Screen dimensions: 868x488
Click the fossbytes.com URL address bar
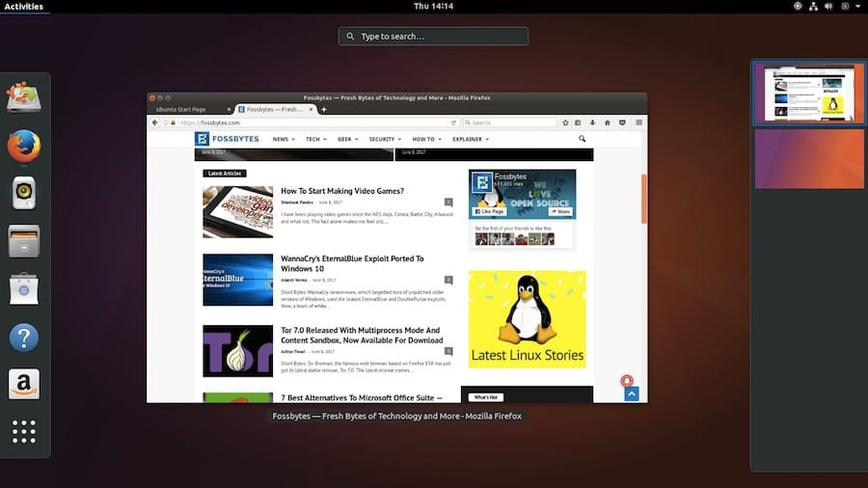[x=312, y=122]
